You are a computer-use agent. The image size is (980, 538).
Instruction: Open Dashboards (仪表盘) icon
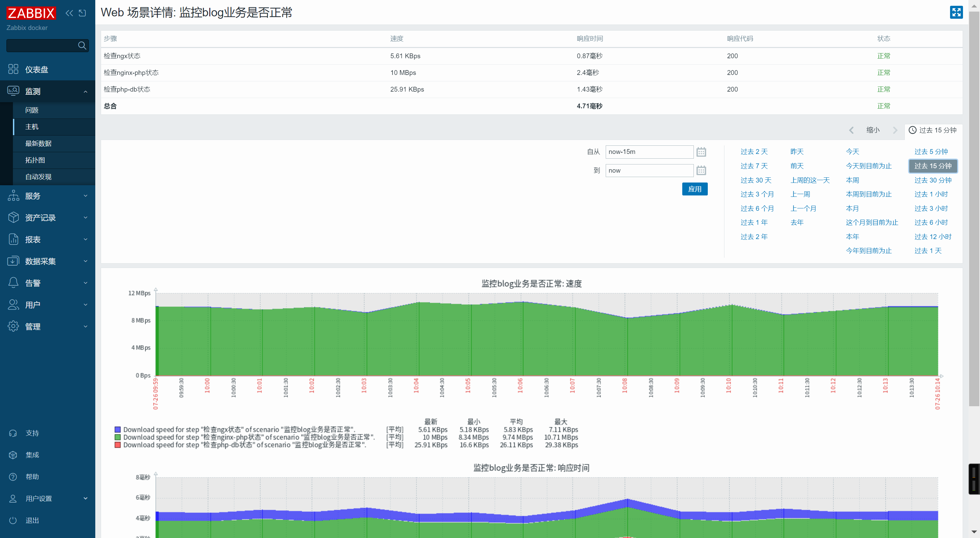pyautogui.click(x=13, y=69)
